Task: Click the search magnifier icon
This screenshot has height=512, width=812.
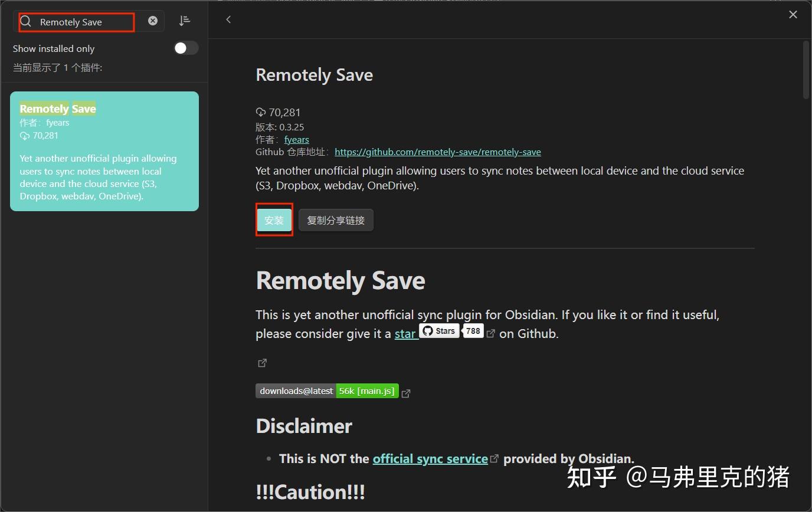Action: tap(25, 21)
